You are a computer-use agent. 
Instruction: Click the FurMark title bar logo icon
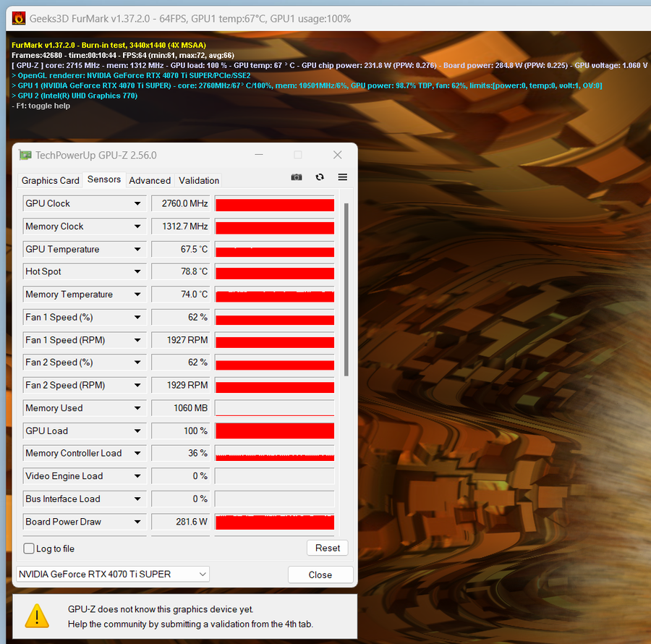tap(19, 19)
